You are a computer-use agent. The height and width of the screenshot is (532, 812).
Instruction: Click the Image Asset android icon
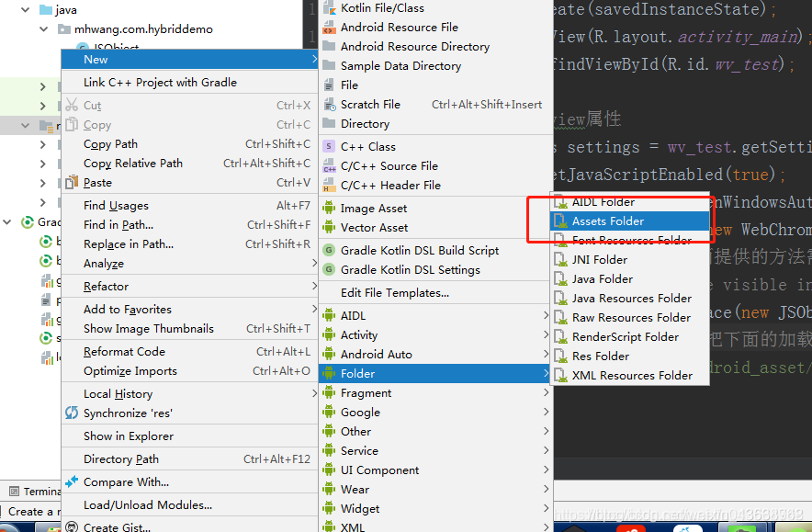point(329,209)
